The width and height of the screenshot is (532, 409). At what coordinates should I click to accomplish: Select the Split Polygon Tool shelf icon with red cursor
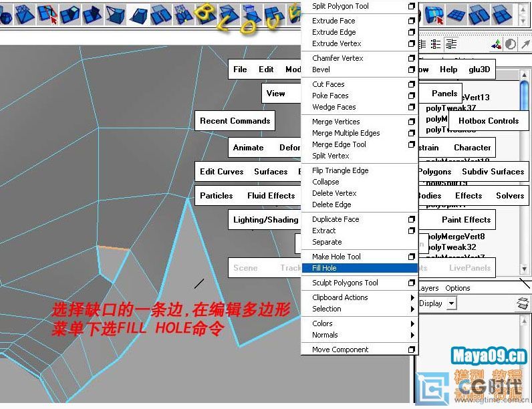47,15
